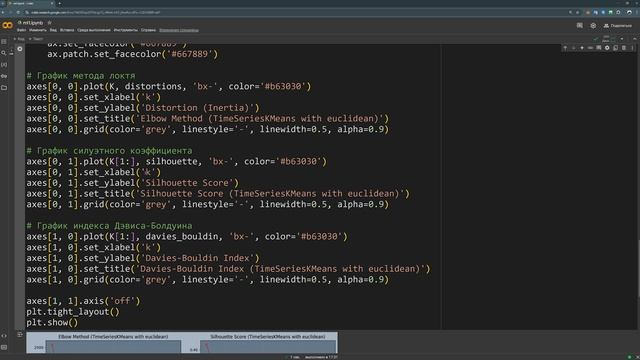
Task: Open cell editor settings gear icon
Action: (x=607, y=48)
